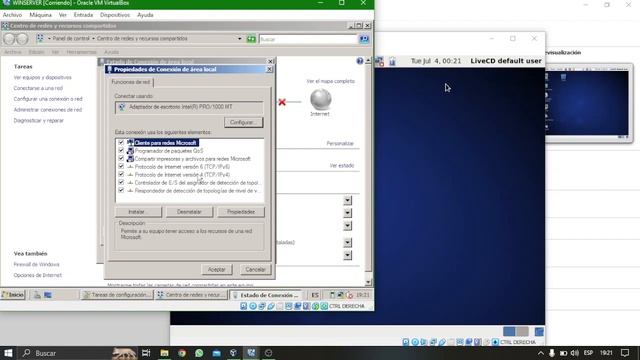The width and height of the screenshot is (640, 360).
Task: Toggle Protocolo de Internet versión 6 checkbox
Action: [x=121, y=167]
